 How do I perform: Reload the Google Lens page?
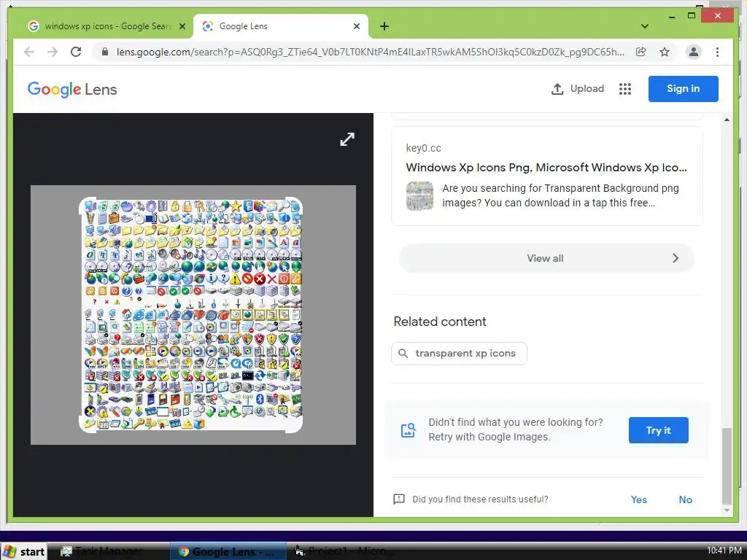tap(76, 52)
